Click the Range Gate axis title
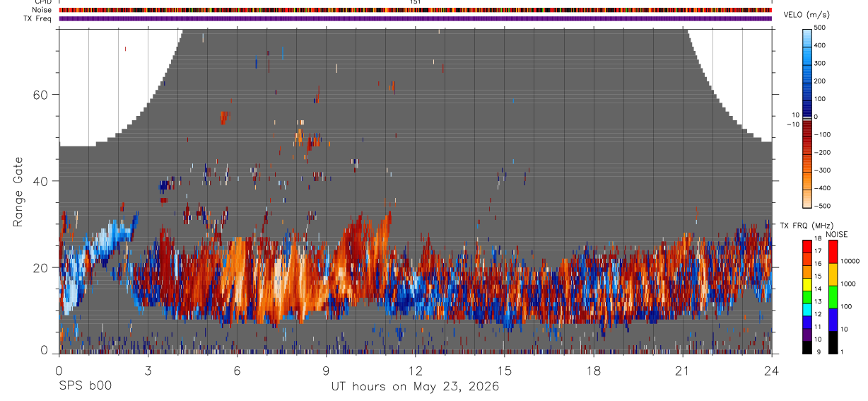This screenshot has height=401, width=868. coord(18,191)
